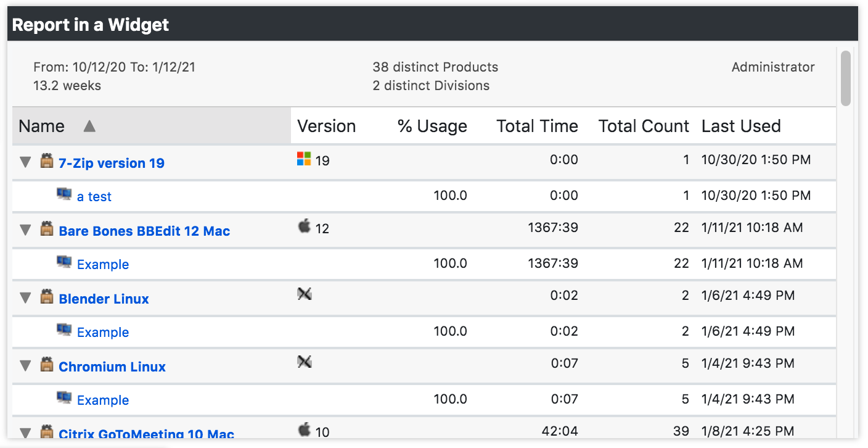Click the product box icon beside 7-Zip version 19
Viewport: 868px width, 448px height.
click(x=46, y=162)
